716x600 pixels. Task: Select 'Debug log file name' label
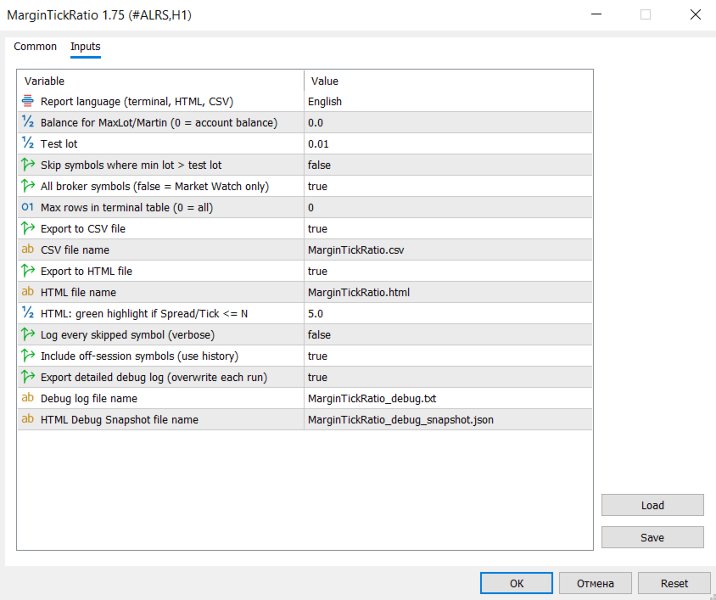pos(89,399)
